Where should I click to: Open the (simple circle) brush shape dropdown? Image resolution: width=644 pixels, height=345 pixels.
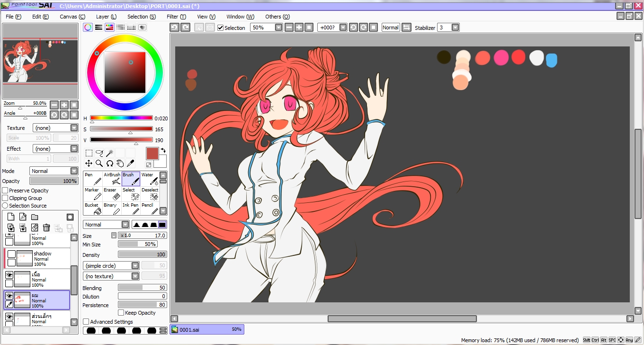point(111,266)
